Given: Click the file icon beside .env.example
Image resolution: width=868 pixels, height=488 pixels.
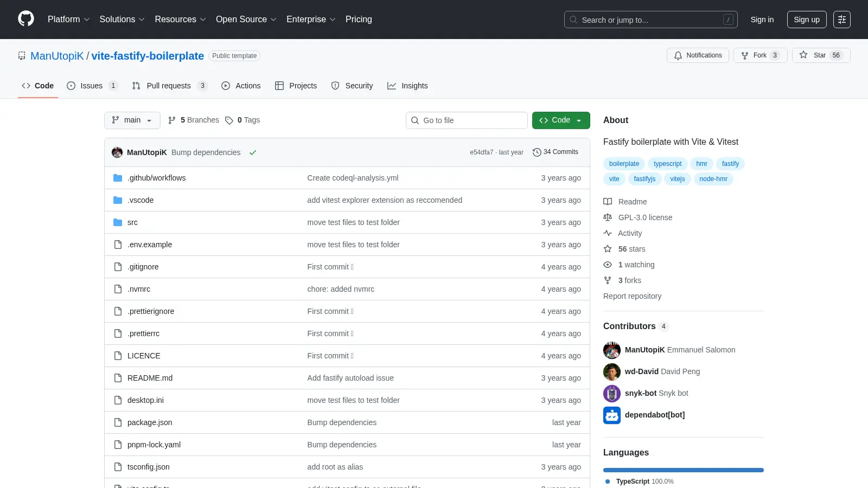Looking at the screenshot, I should [x=118, y=245].
